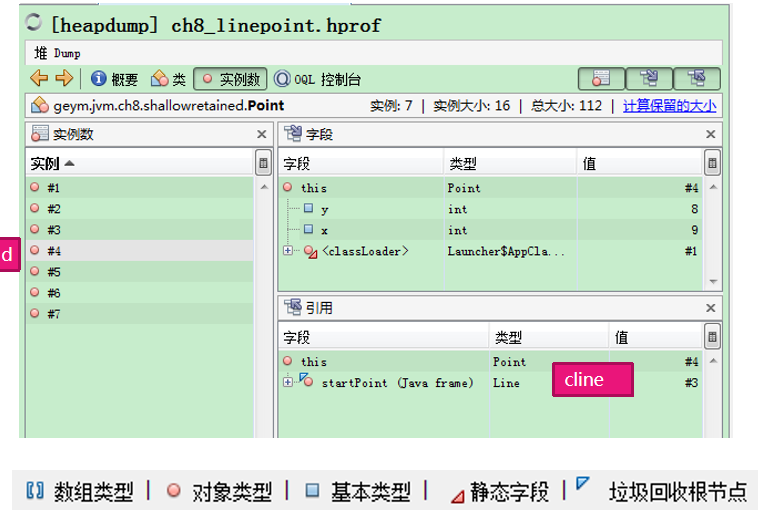
Task: Toggle the 实例数 instances view button
Action: coord(230,79)
